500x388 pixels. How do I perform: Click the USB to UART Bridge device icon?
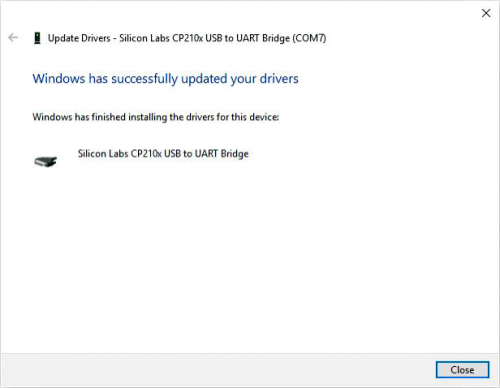(46, 161)
